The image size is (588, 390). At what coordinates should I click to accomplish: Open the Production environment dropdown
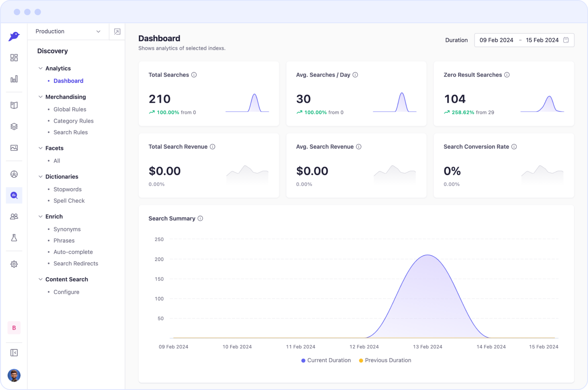pyautogui.click(x=68, y=32)
